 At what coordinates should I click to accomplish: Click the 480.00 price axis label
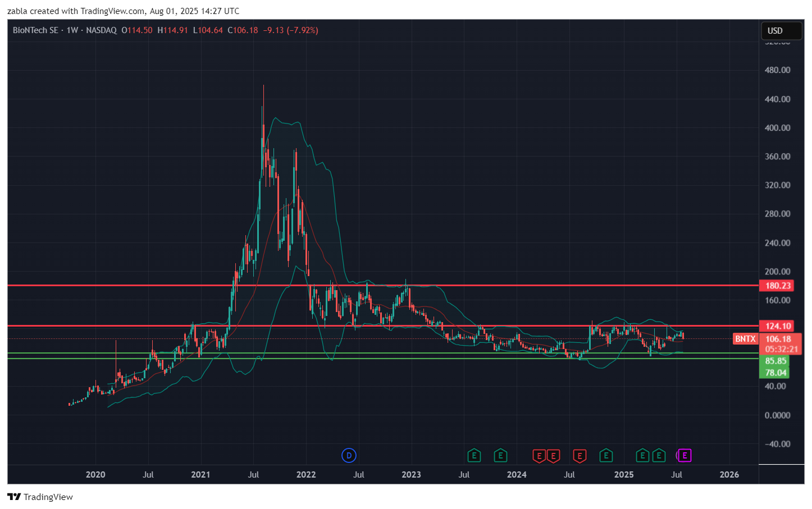click(x=778, y=70)
